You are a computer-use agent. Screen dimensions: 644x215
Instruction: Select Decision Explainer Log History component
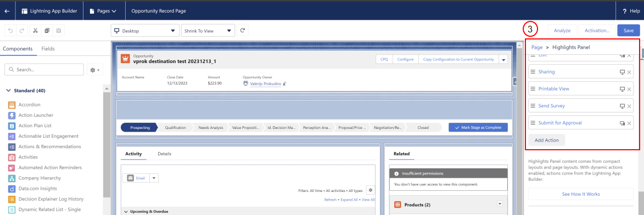tap(46, 199)
